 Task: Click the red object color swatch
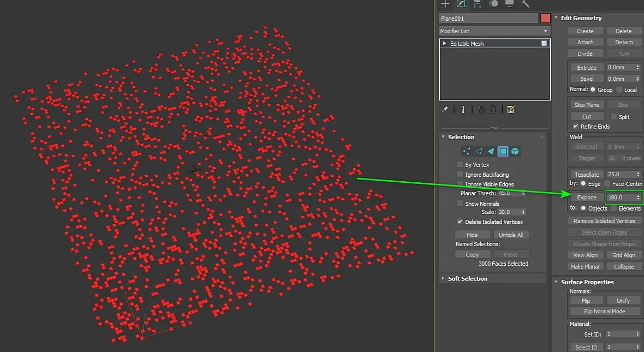[x=545, y=18]
